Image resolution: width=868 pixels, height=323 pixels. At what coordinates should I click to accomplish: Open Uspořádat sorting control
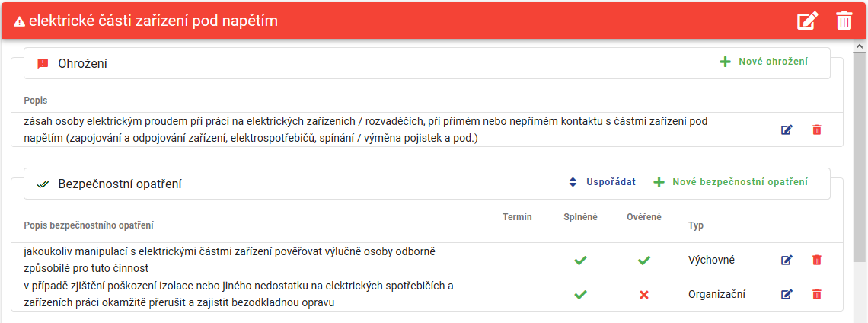pos(602,182)
